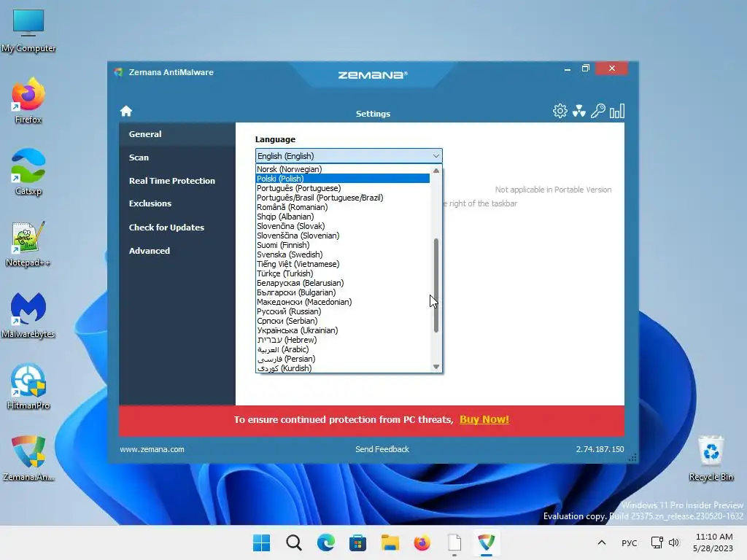The width and height of the screenshot is (747, 560).
Task: Select the Firefox desktop shortcut
Action: tap(28, 101)
